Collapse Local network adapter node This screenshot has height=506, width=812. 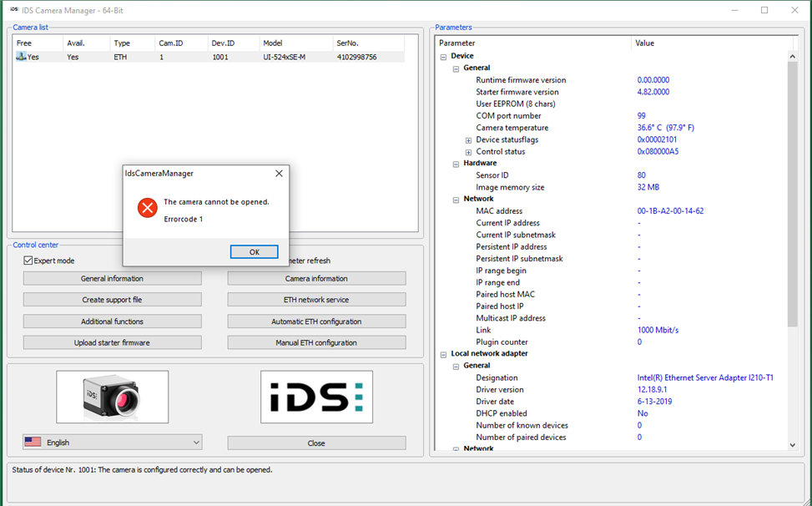coord(443,354)
